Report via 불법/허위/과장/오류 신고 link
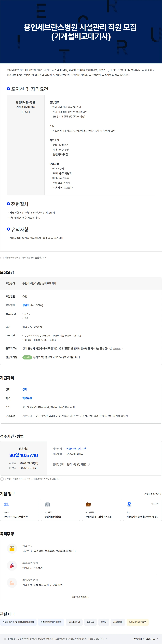Viewport: 162px width, 644px height. click(144, 639)
